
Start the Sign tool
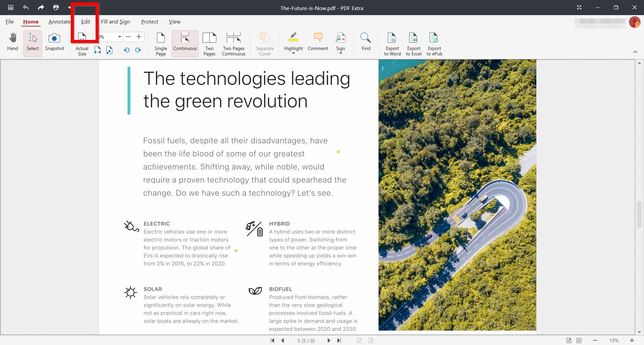340,40
